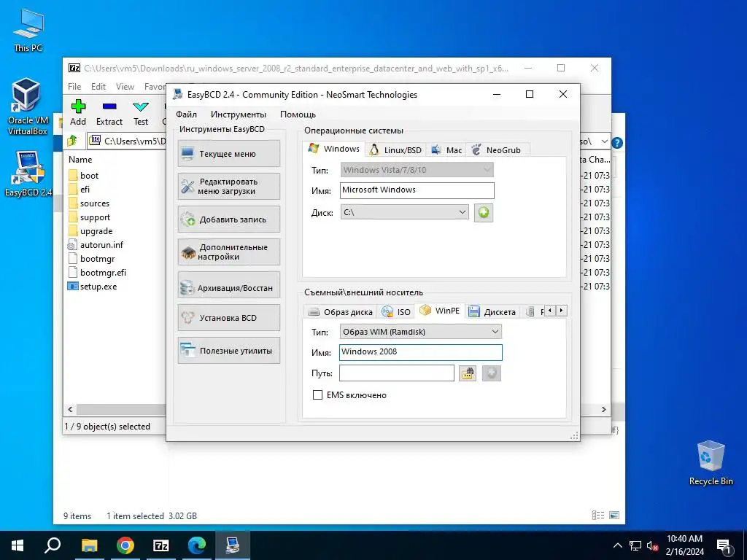Open the View menu in 7-Zip
The width and height of the screenshot is (747, 560).
point(125,87)
